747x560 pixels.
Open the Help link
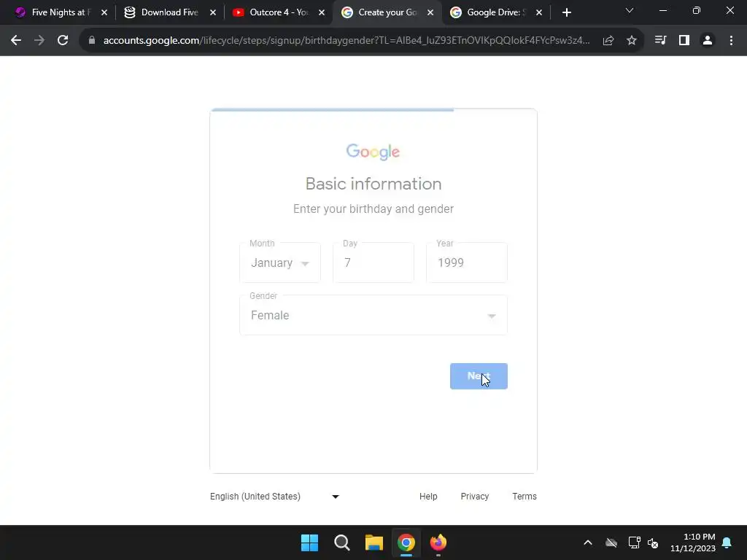pos(428,496)
